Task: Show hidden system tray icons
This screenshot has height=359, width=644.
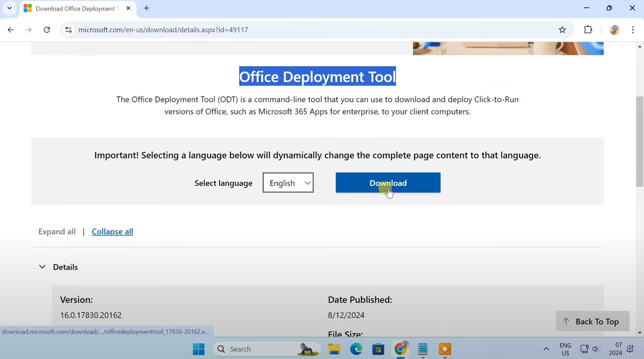Action: 546,349
